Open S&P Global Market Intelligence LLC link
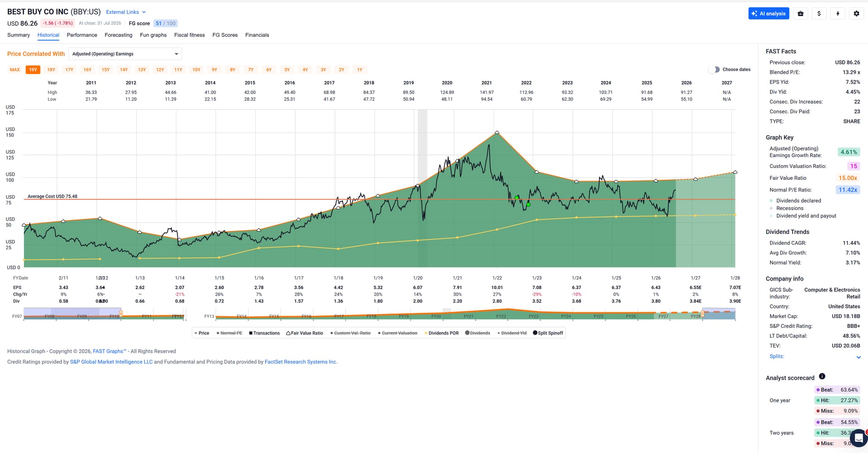 [111, 362]
